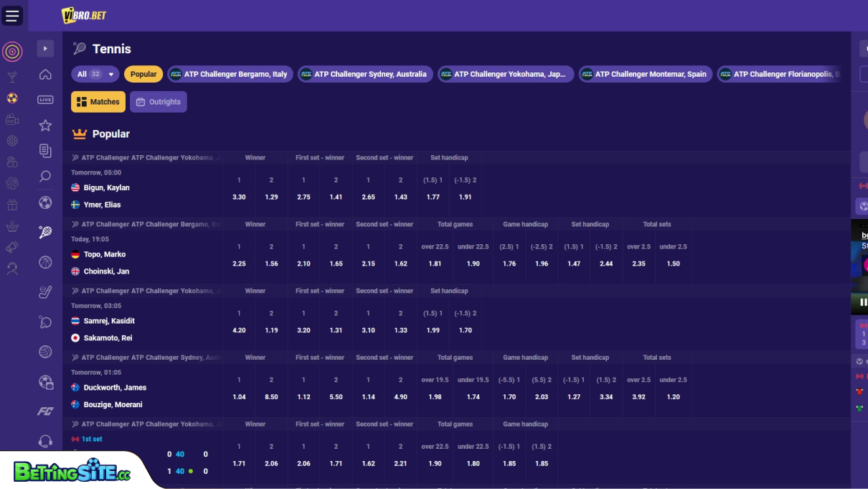Viewport: 868px width, 489px height.
Task: Open Live events via the LIVE icon
Action: pos(45,99)
